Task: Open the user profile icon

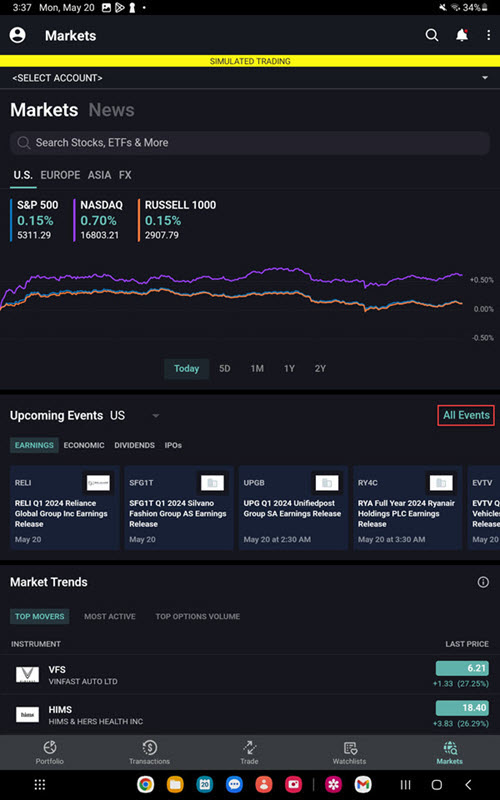Action: [x=17, y=35]
